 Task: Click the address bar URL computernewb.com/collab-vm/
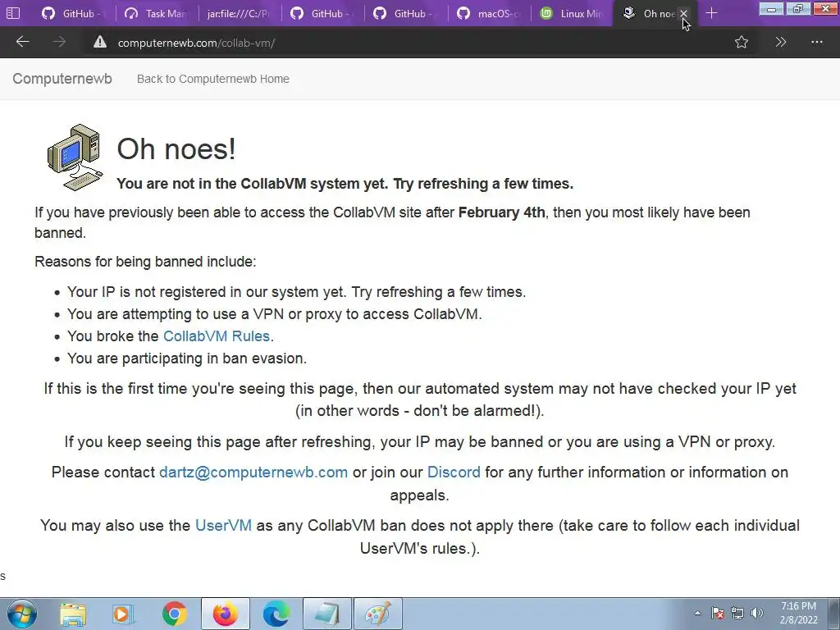point(197,43)
